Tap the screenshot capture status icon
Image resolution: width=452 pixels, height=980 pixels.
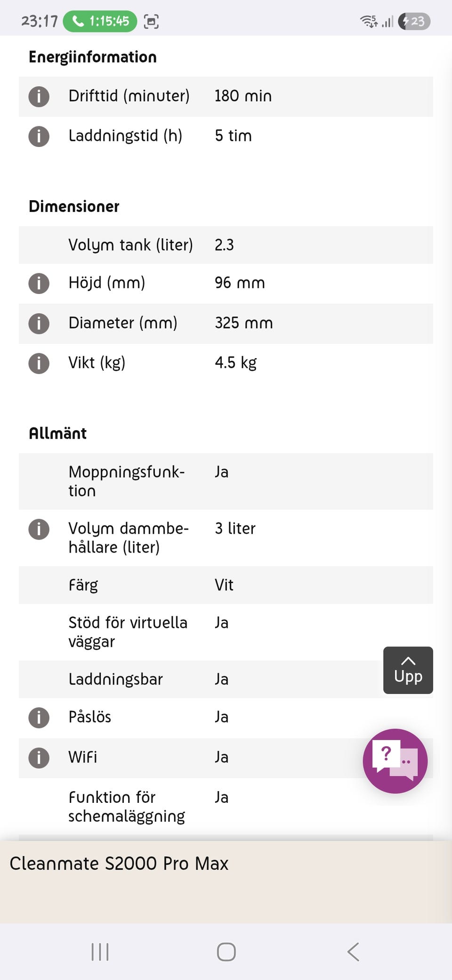[151, 22]
